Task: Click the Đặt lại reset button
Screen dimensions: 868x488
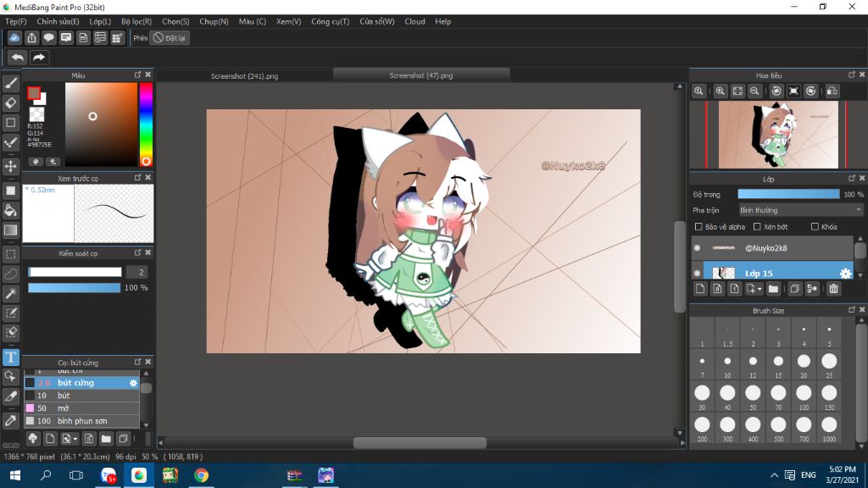Action: pyautogui.click(x=170, y=37)
